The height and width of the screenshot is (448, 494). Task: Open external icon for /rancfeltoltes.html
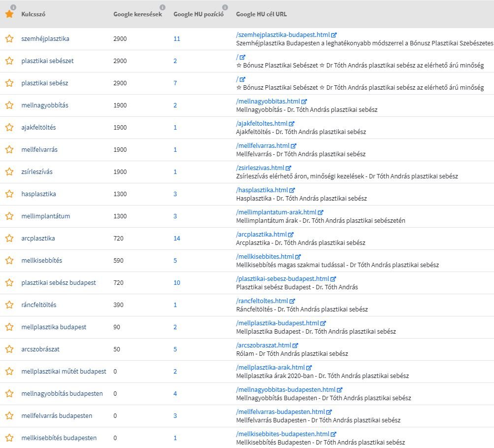(x=293, y=301)
